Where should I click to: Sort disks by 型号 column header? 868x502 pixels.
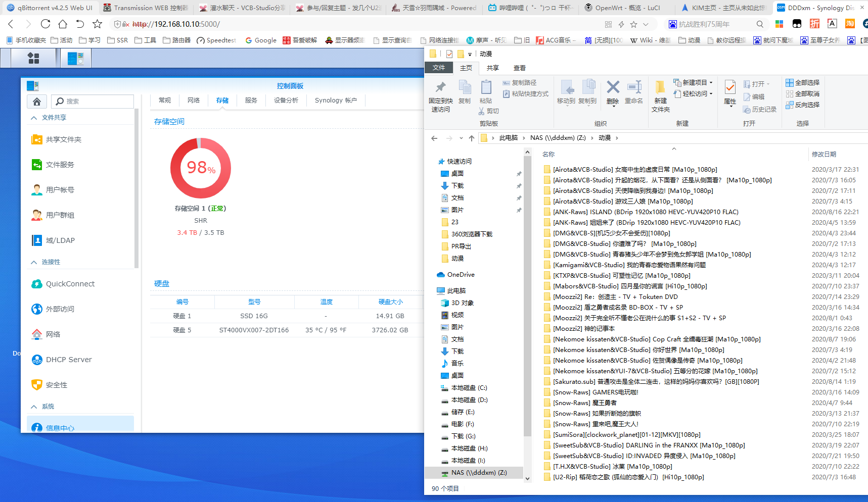pyautogui.click(x=254, y=302)
